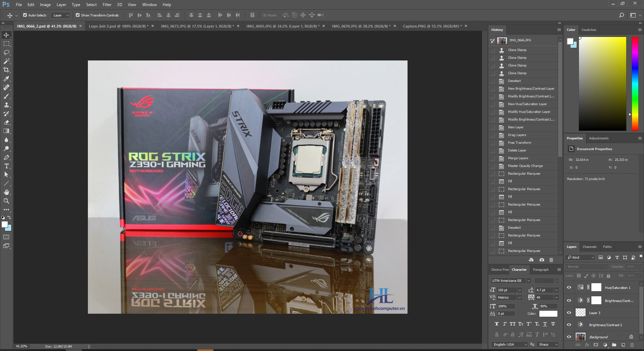Open Auto-Select Layer dropdown

[x=61, y=15]
